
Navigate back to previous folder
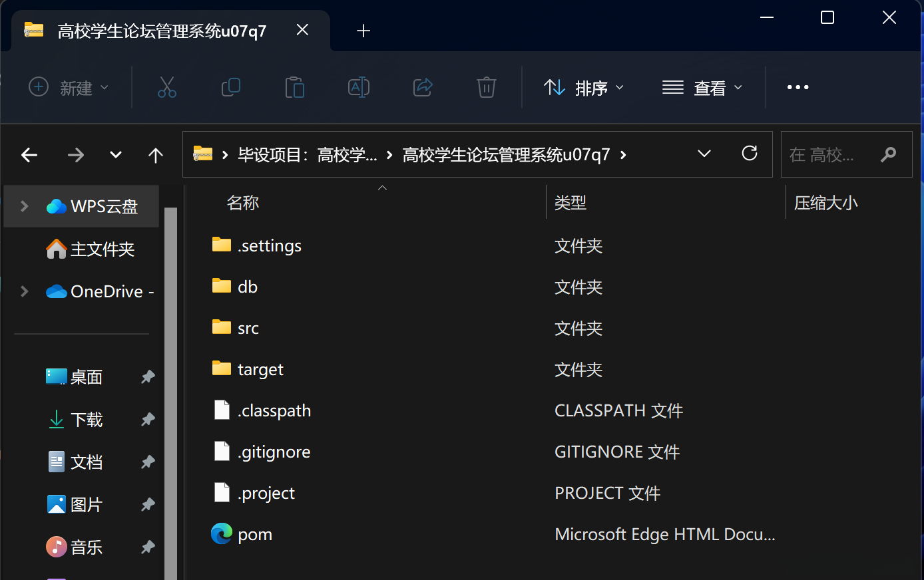[29, 155]
